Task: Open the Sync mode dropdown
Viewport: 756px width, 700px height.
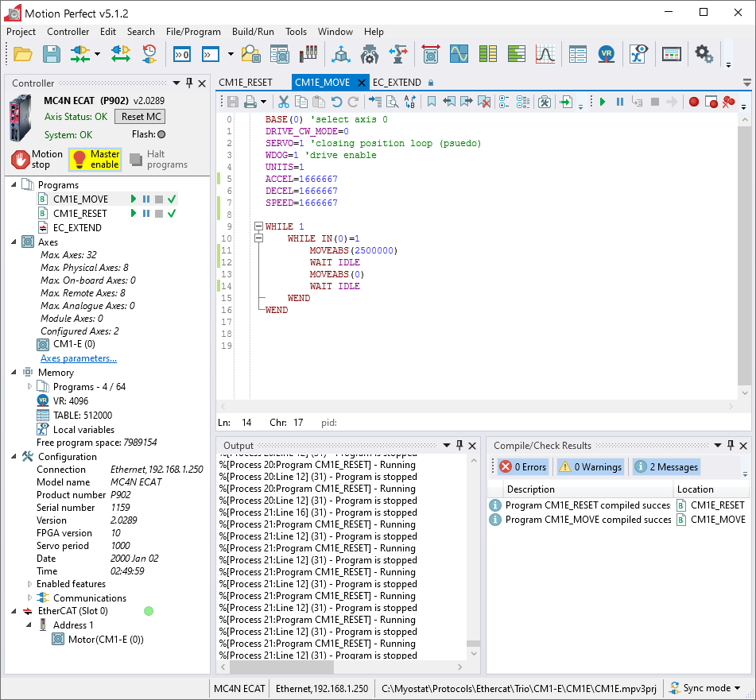Action: click(x=705, y=688)
